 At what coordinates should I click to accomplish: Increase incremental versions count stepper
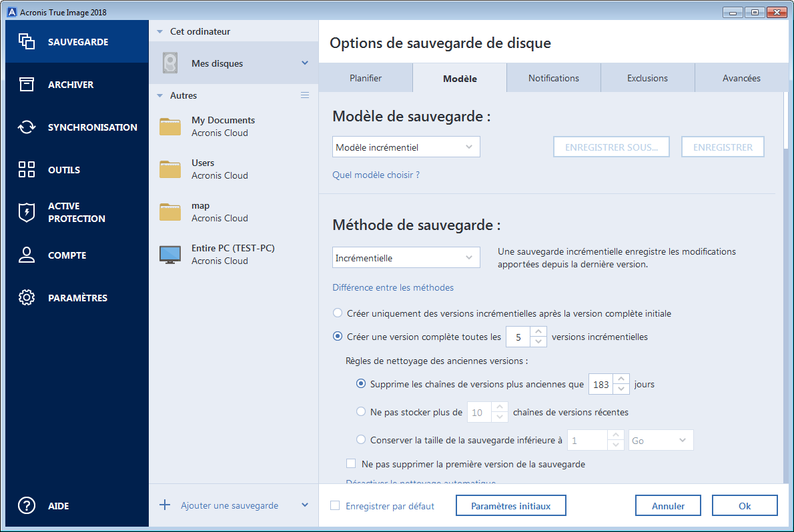point(538,331)
